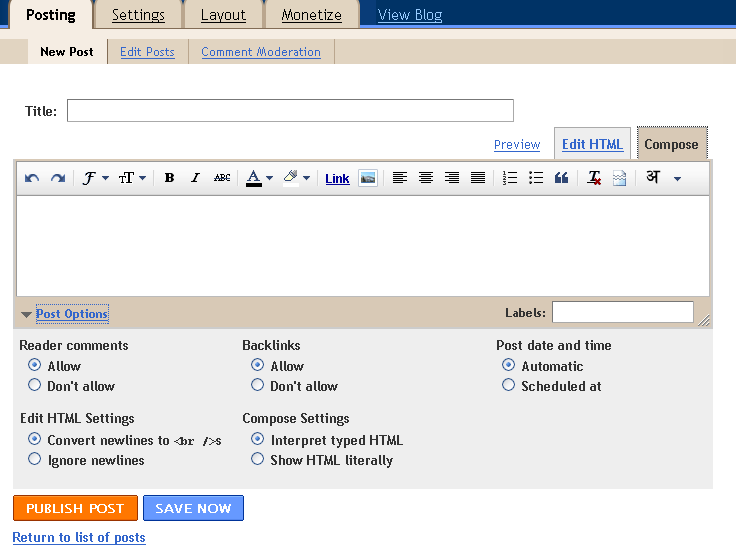Select Don't allow under Reader comments
736x545 pixels.
click(x=34, y=385)
